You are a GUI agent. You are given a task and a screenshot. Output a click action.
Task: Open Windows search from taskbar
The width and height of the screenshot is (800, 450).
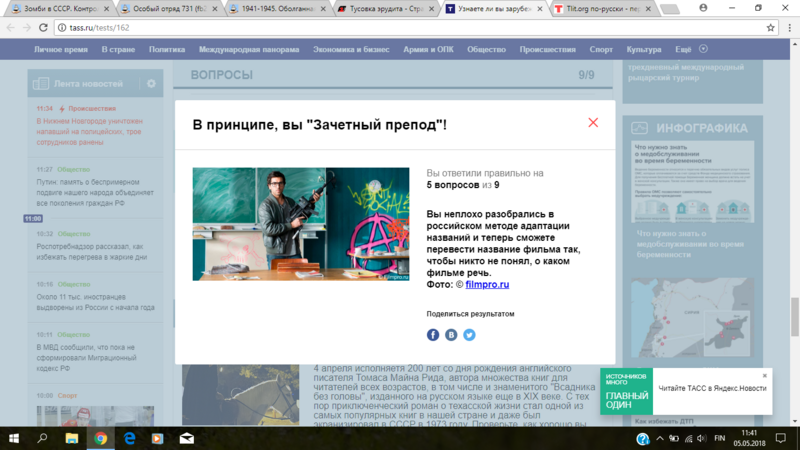(42, 438)
